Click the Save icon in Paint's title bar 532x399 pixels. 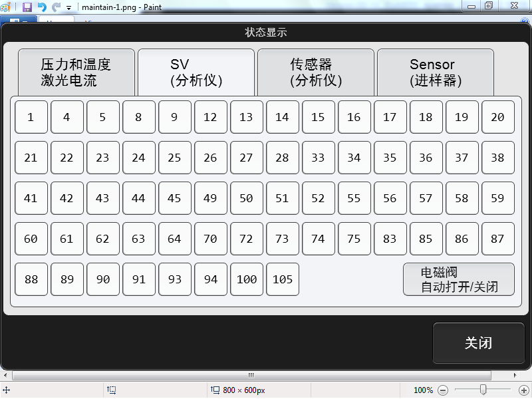point(27,7)
